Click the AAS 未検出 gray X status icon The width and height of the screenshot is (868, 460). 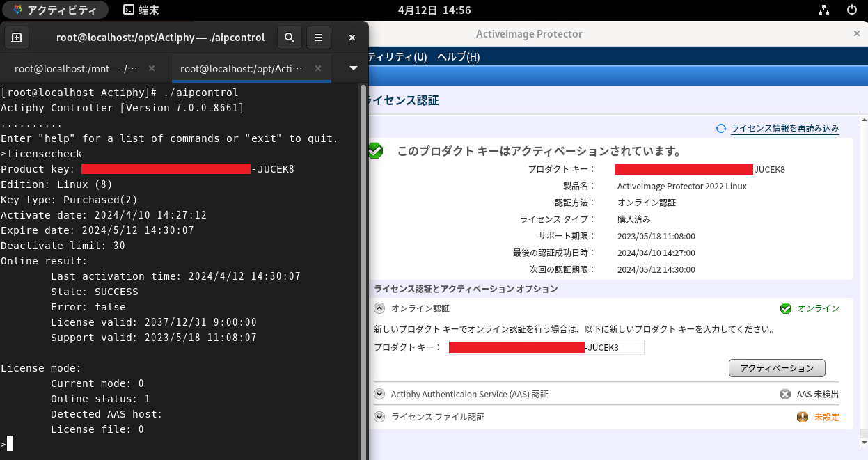pos(786,394)
